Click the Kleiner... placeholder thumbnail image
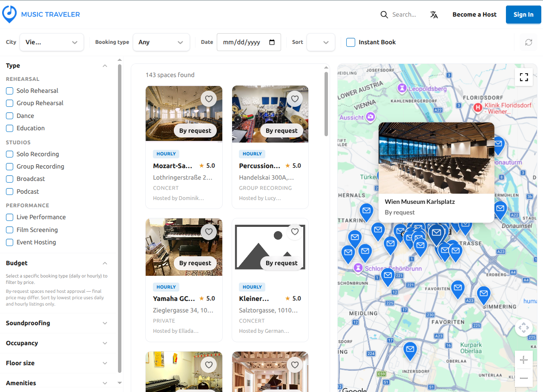This screenshot has width=543, height=392. (270, 247)
